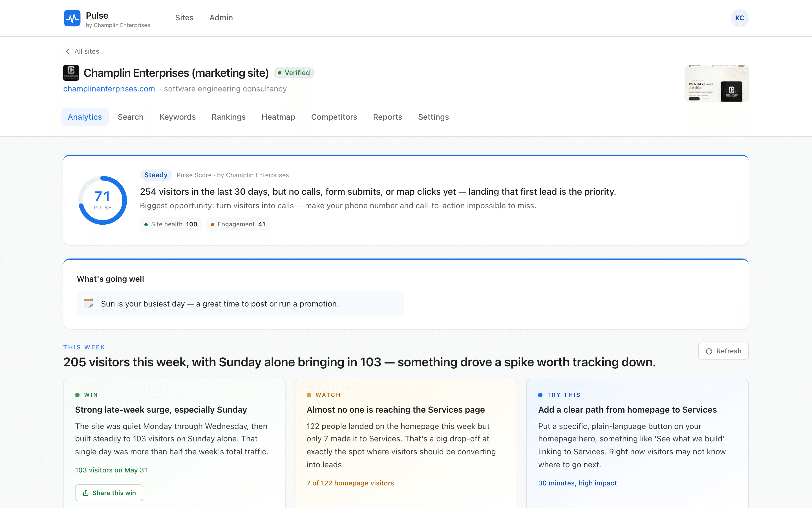Viewport: 812px width, 508px height.
Task: Click 'Strong late-week surge, especially Sunday' heading
Action: 161,410
